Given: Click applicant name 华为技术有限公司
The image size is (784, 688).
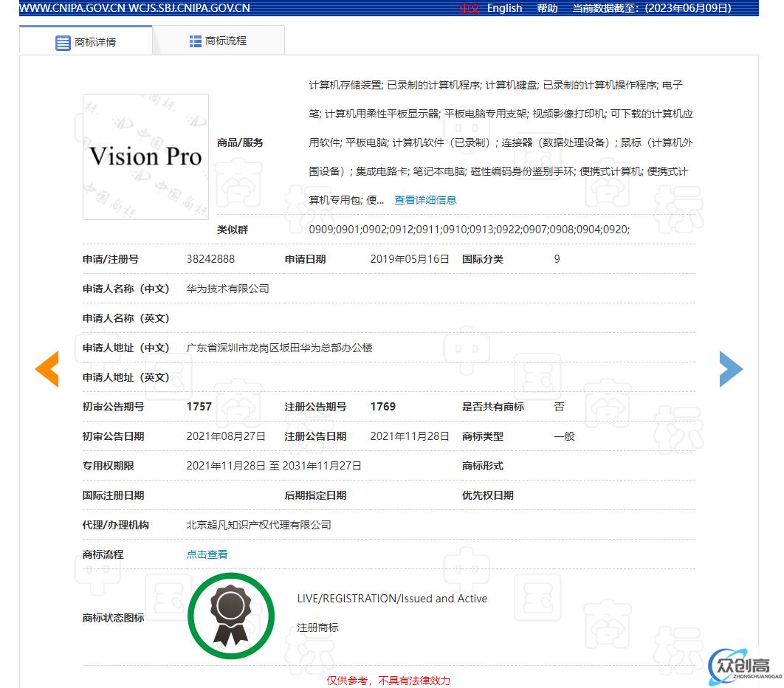Looking at the screenshot, I should coord(227,289).
